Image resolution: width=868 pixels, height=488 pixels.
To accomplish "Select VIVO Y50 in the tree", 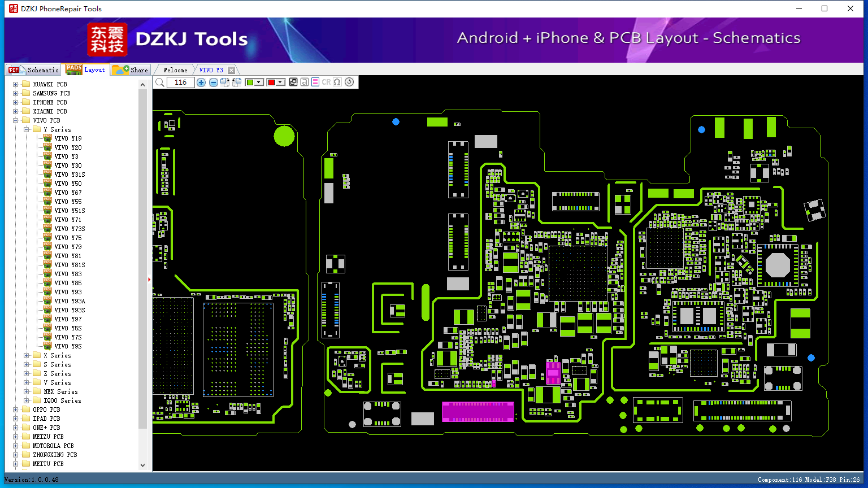I will click(x=68, y=184).
